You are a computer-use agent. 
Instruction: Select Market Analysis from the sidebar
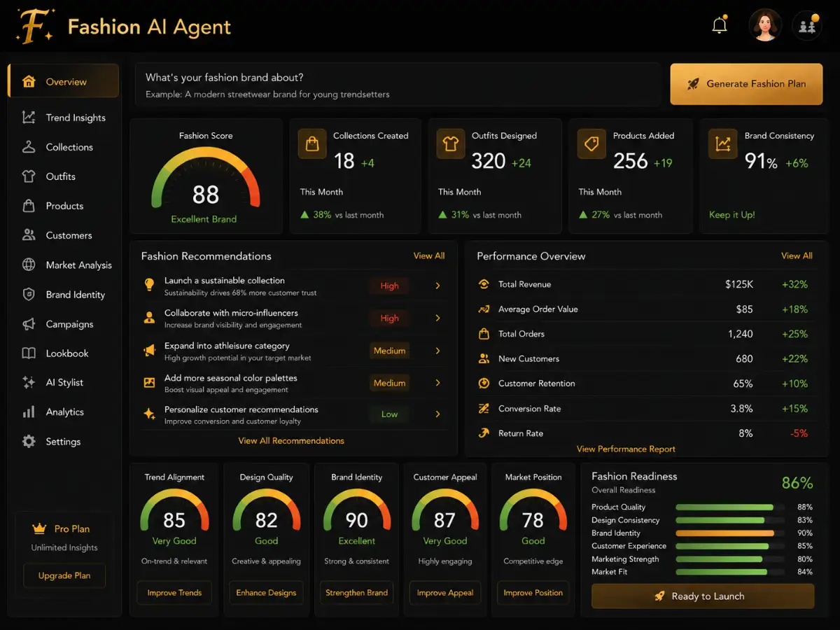click(x=64, y=265)
